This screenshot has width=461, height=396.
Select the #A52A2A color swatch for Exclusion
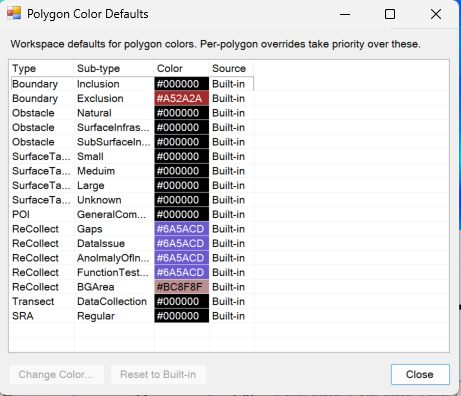click(x=182, y=98)
